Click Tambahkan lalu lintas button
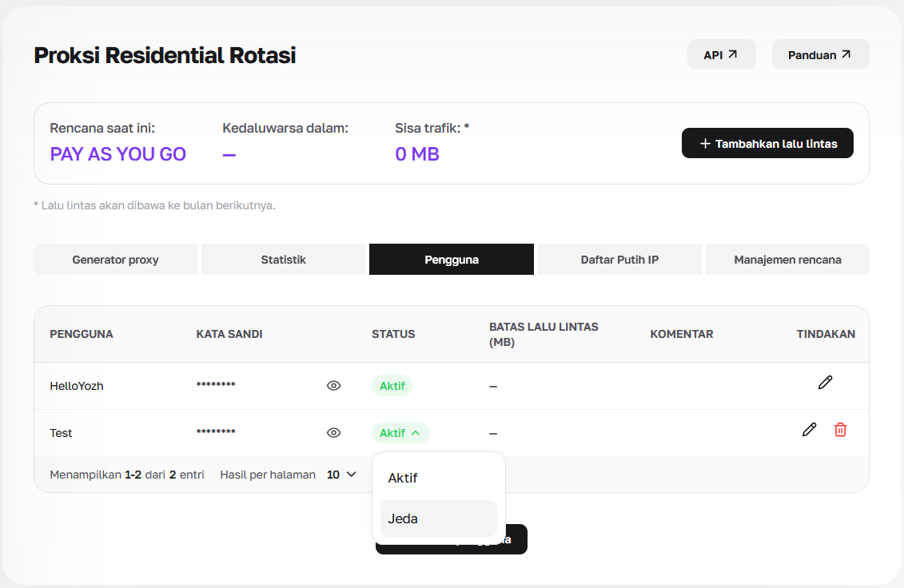This screenshot has height=588, width=904. click(767, 143)
